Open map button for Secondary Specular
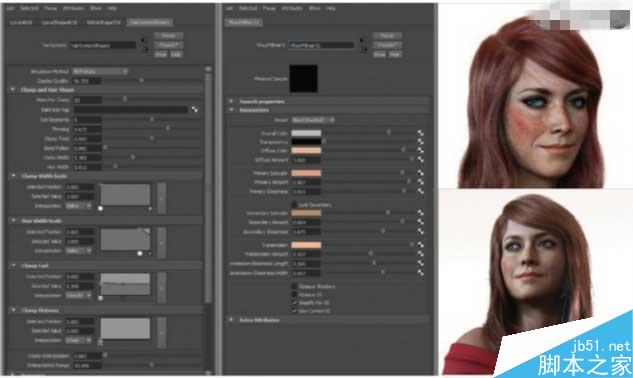This screenshot has width=633, height=378. 420,213
